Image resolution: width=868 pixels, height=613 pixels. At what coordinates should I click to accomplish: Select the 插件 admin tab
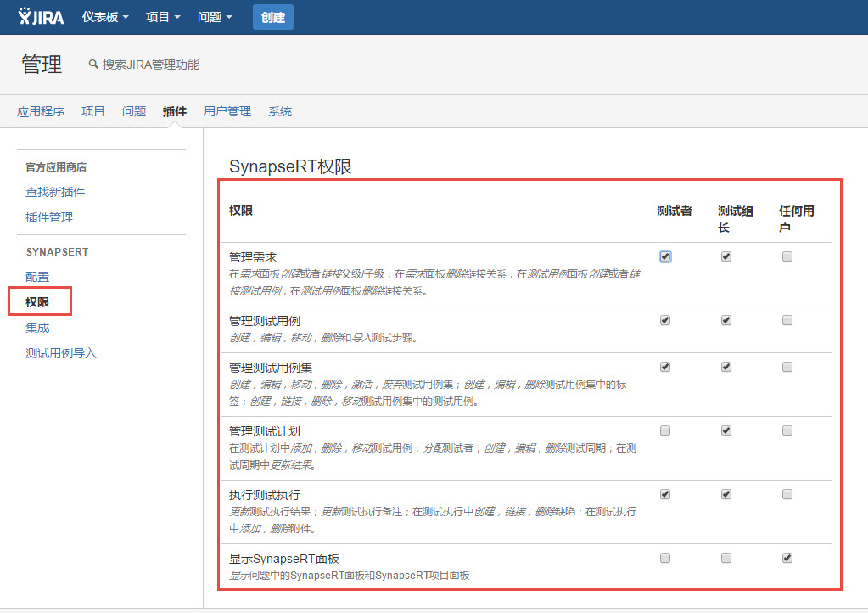point(175,111)
